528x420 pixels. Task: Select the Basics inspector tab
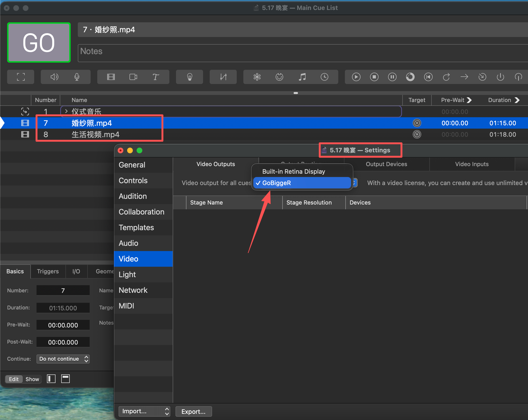(15, 271)
